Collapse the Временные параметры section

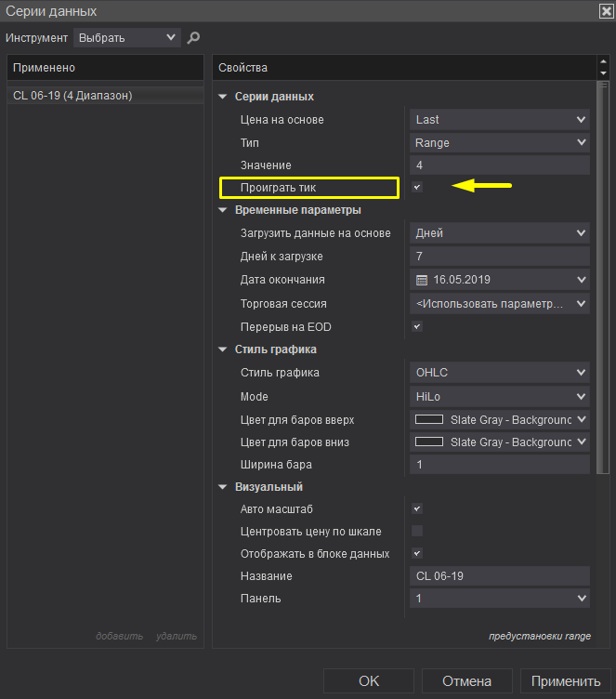coord(222,210)
